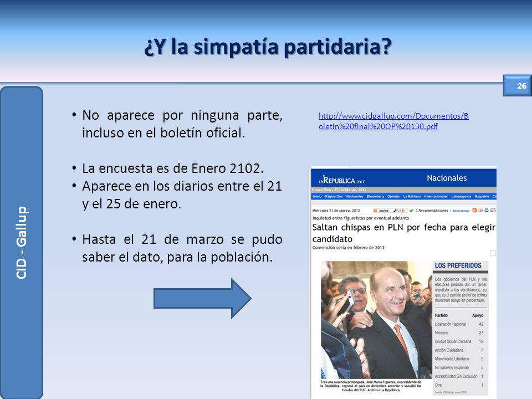
Task: Click the 'Otro' table row
Action: (459, 385)
